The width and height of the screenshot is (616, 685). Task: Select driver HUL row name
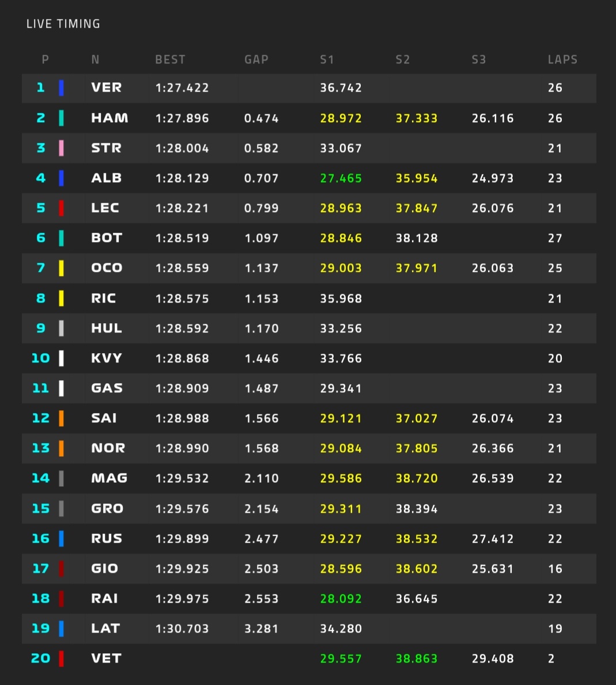tap(107, 328)
